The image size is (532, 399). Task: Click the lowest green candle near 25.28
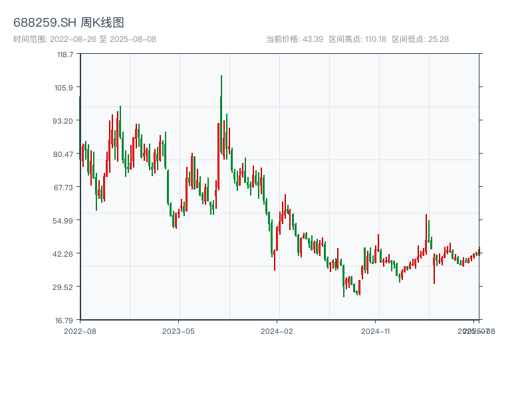[x=344, y=281]
